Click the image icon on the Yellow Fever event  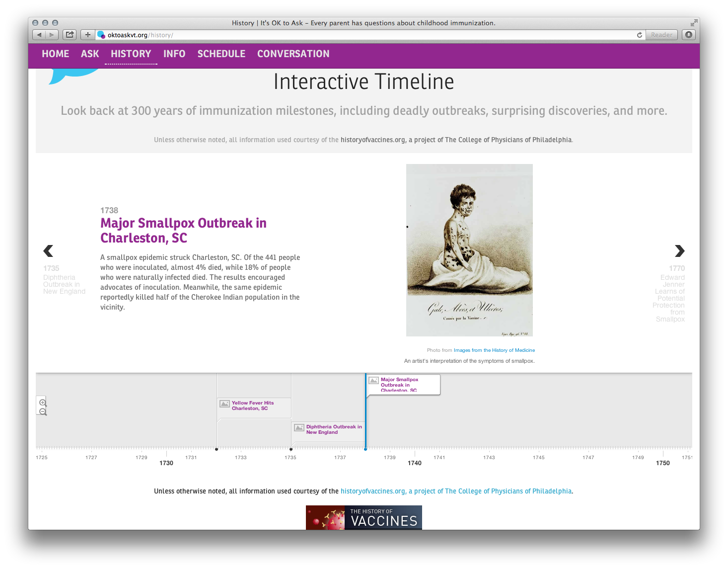pos(223,404)
